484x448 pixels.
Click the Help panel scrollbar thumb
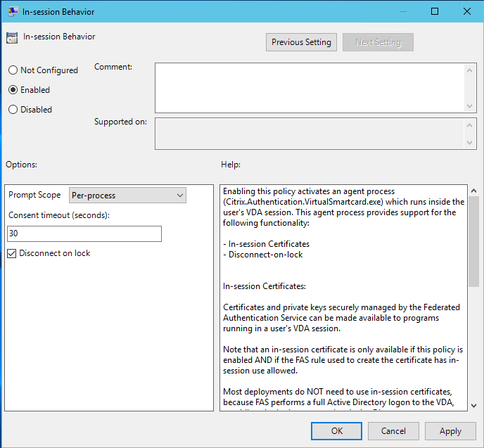(x=473, y=239)
